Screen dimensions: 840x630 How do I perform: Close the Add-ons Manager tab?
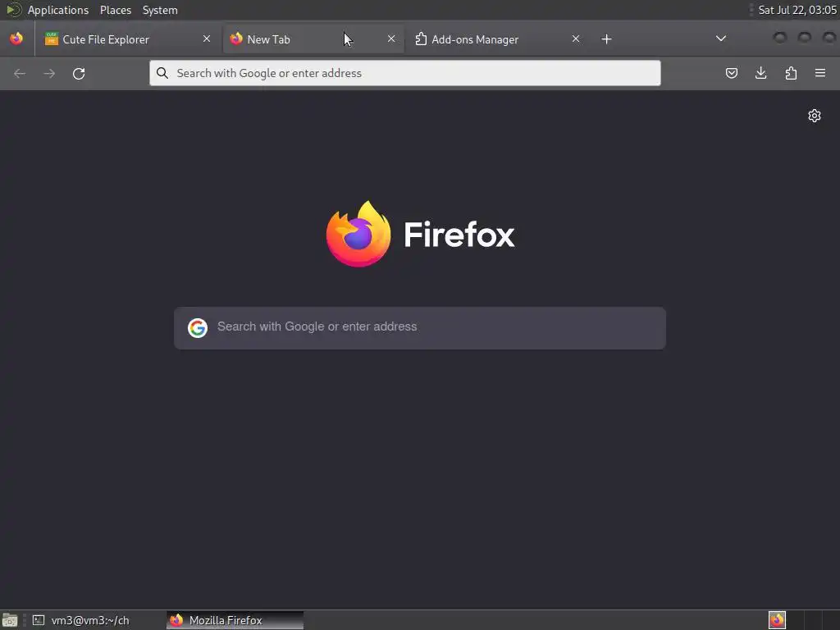tap(575, 39)
